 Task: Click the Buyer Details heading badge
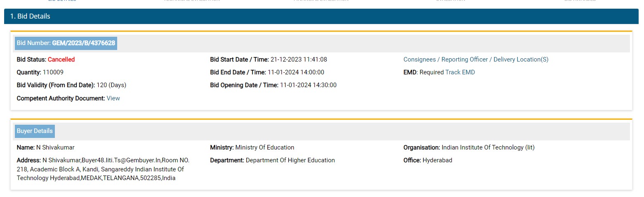click(35, 131)
